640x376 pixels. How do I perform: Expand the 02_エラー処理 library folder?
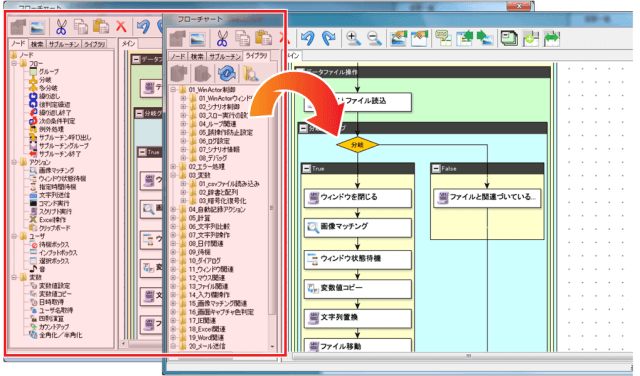pyautogui.click(x=173, y=167)
